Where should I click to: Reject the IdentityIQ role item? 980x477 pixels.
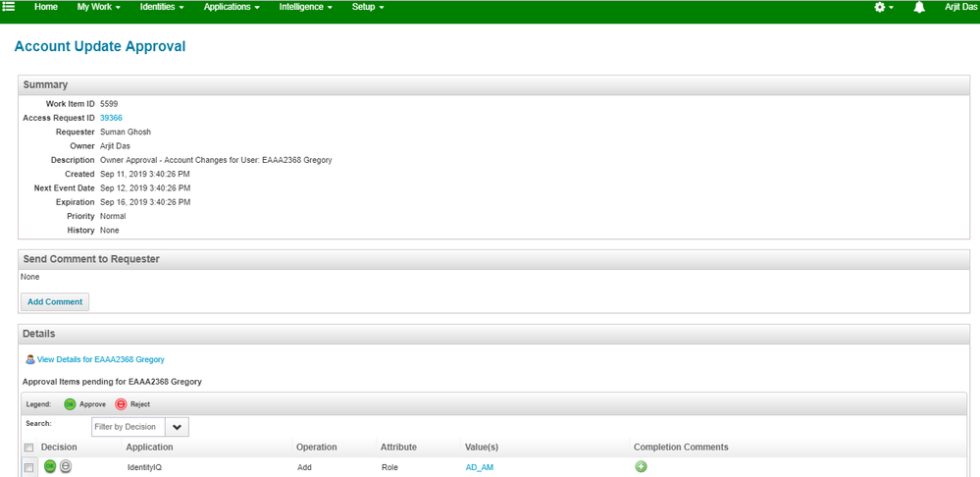click(66, 467)
